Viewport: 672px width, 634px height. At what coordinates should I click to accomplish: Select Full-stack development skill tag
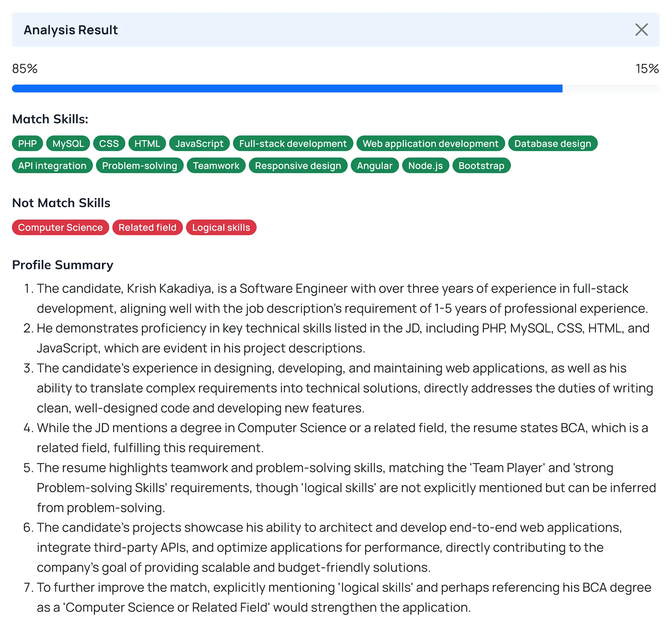[293, 144]
